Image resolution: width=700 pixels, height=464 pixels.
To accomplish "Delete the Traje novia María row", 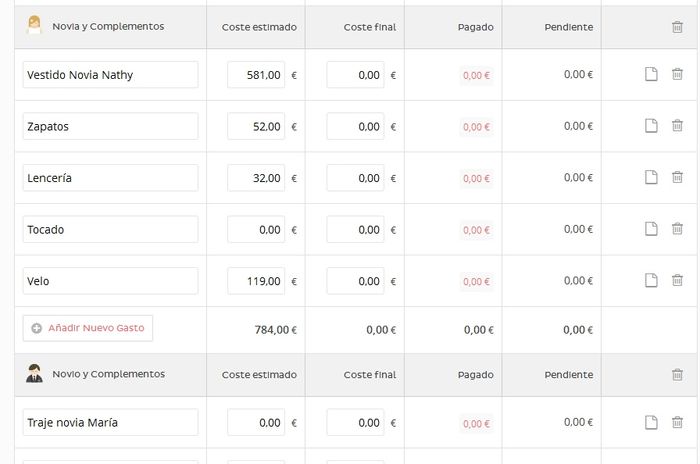I will point(677,422).
